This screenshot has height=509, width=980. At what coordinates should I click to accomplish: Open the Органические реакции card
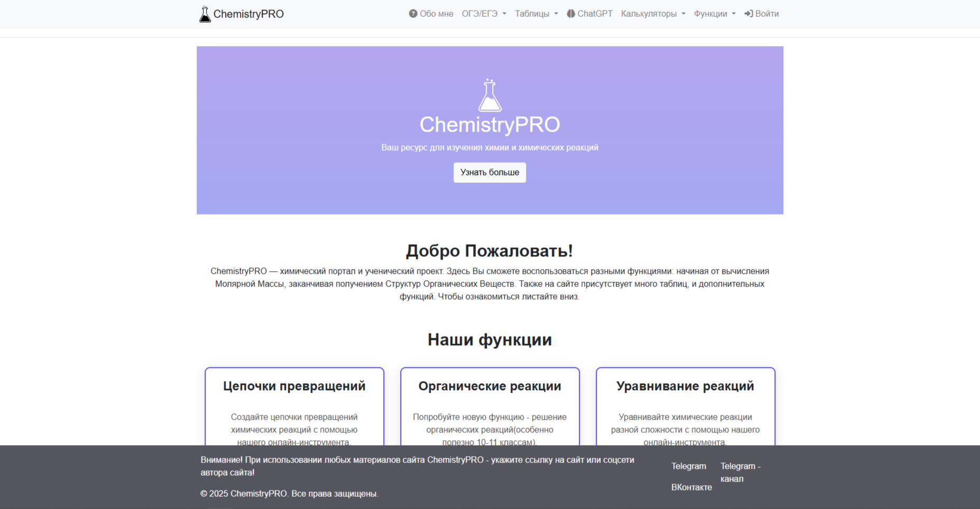click(x=490, y=406)
